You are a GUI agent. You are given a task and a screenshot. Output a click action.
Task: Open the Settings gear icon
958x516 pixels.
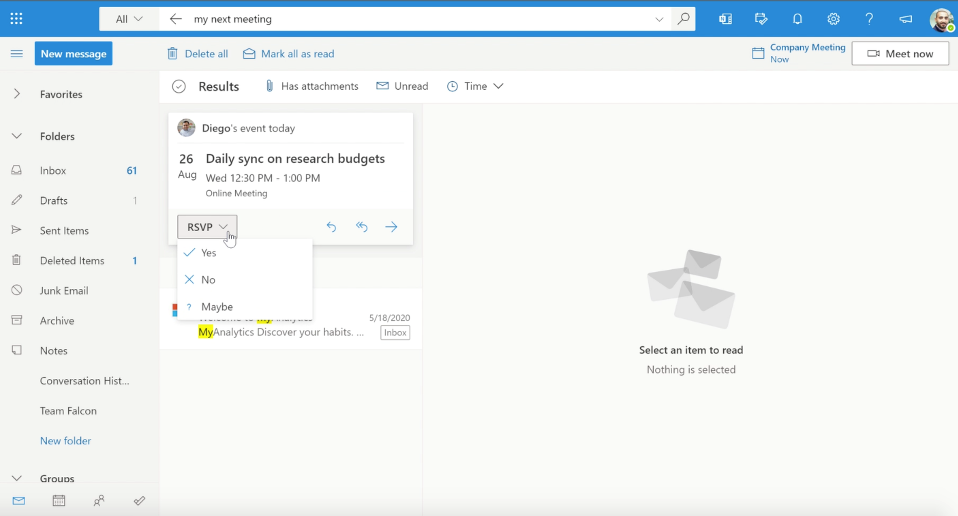(833, 19)
